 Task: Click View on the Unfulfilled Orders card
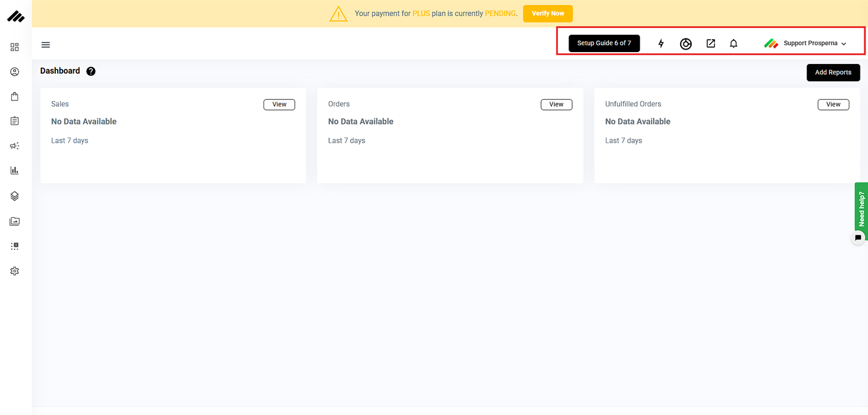[833, 104]
